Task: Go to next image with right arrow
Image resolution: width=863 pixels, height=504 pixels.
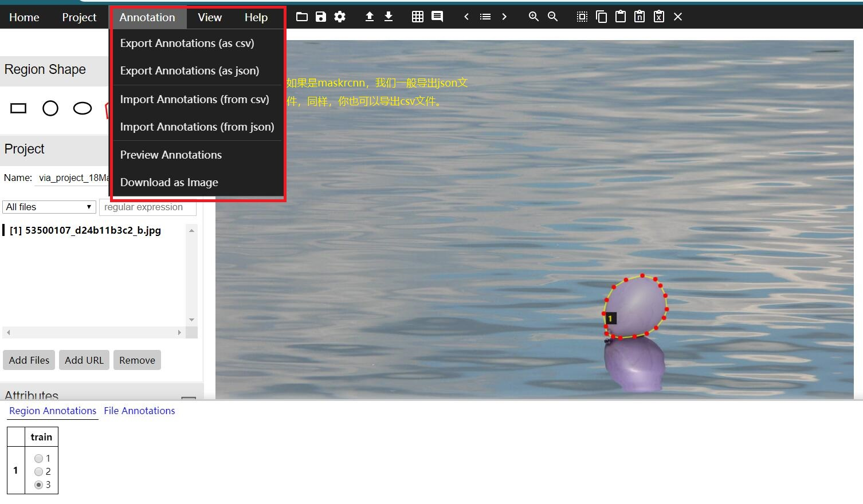Action: coord(504,17)
